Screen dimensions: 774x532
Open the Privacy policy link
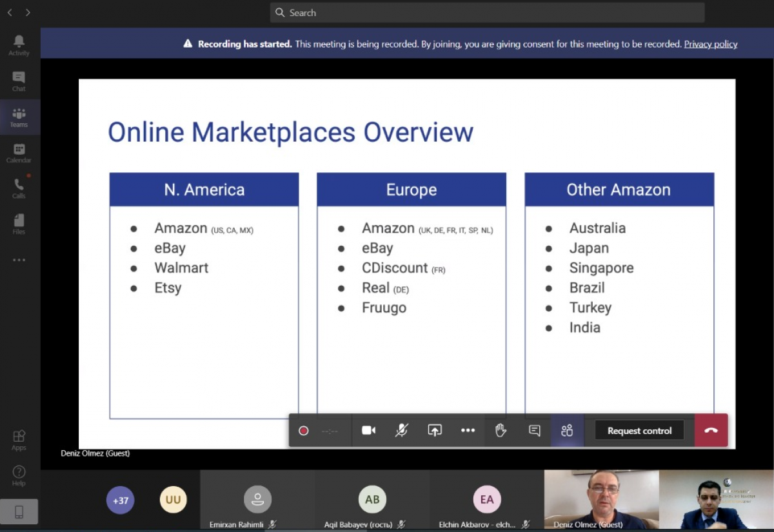click(x=710, y=44)
